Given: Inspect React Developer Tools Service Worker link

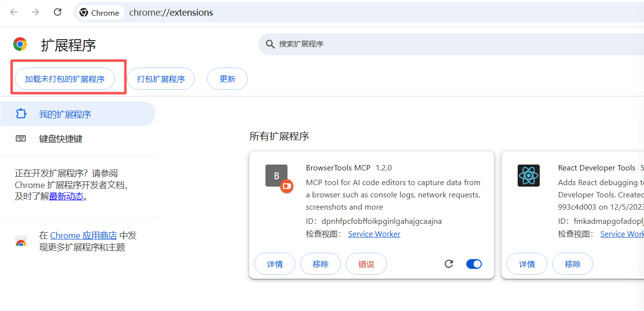Looking at the screenshot, I should point(622,234).
